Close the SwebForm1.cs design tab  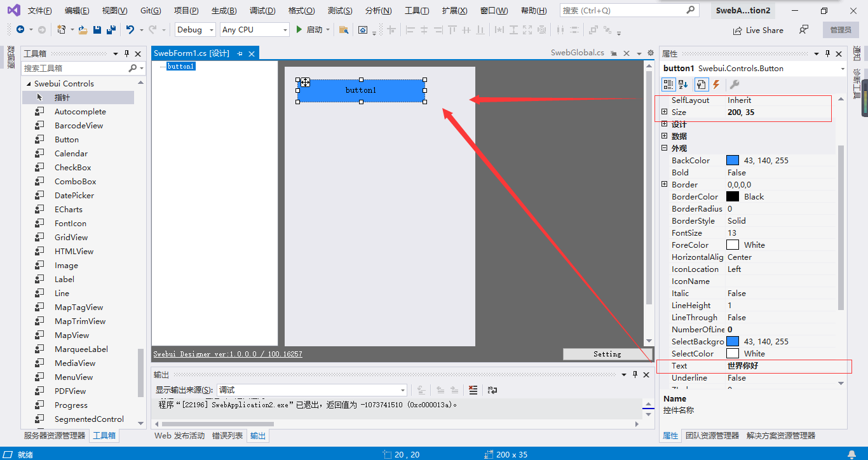pyautogui.click(x=252, y=54)
